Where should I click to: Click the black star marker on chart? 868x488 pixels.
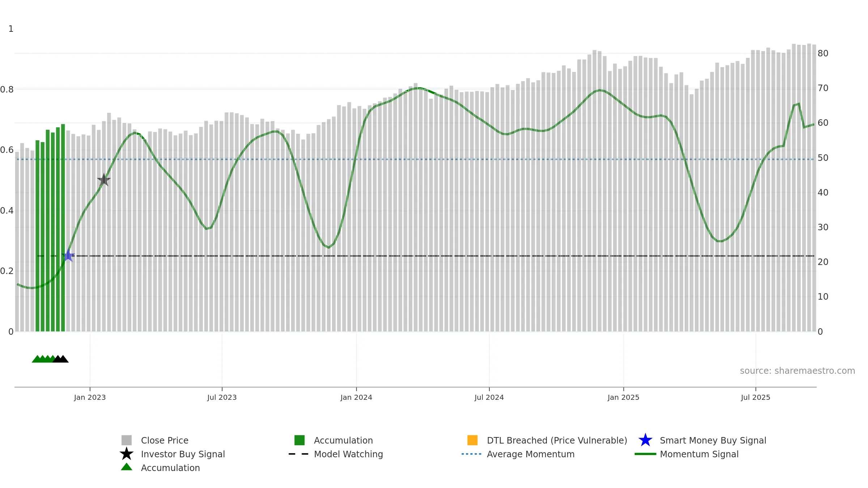104,180
